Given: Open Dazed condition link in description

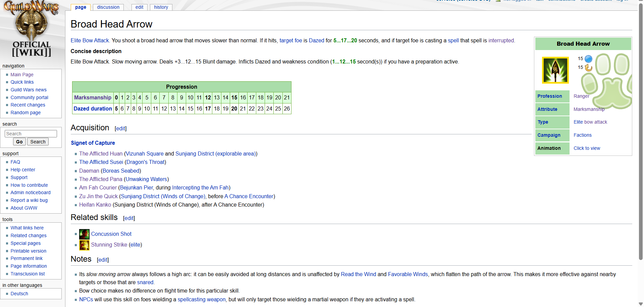Looking at the screenshot, I should 316,40.
